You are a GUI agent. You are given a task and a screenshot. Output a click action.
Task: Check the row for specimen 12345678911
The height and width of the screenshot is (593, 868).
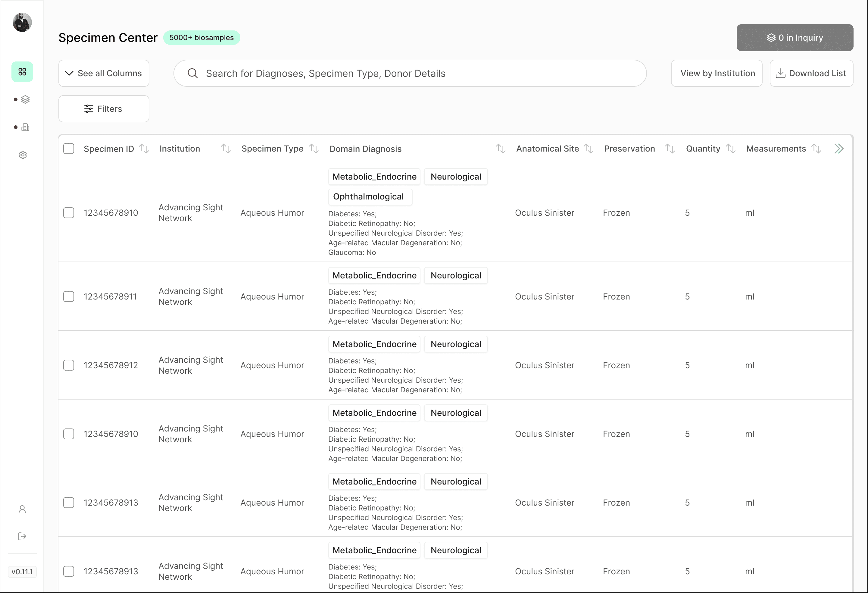point(69,297)
